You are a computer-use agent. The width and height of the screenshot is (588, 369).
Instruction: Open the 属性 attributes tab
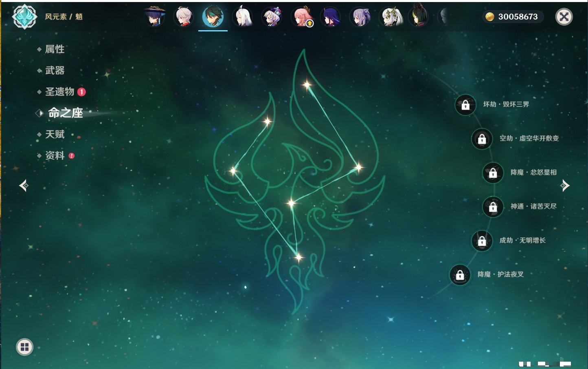(x=55, y=49)
